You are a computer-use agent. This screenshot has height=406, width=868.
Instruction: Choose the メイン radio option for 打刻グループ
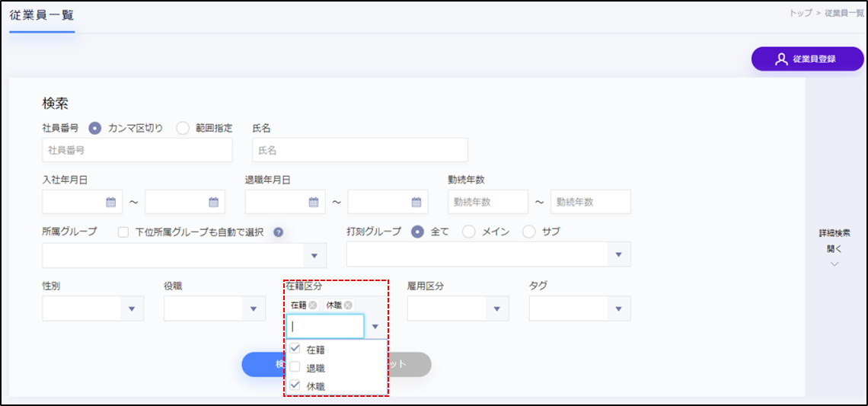tap(469, 232)
